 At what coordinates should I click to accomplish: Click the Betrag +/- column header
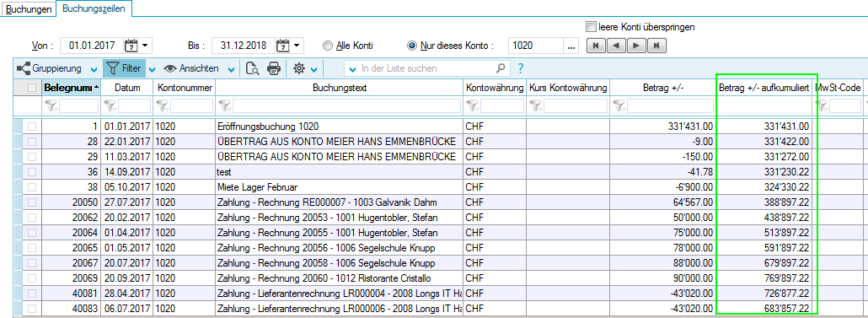[663, 88]
